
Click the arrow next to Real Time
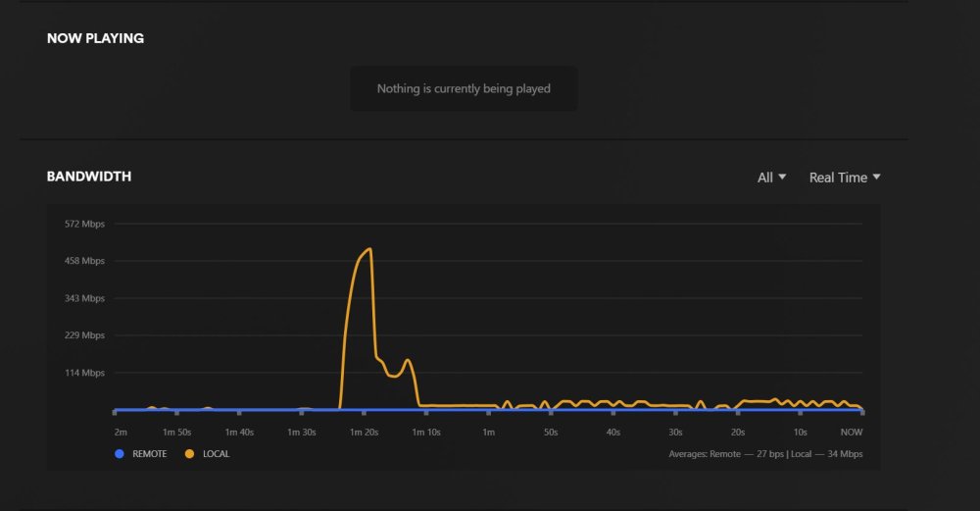coord(876,177)
